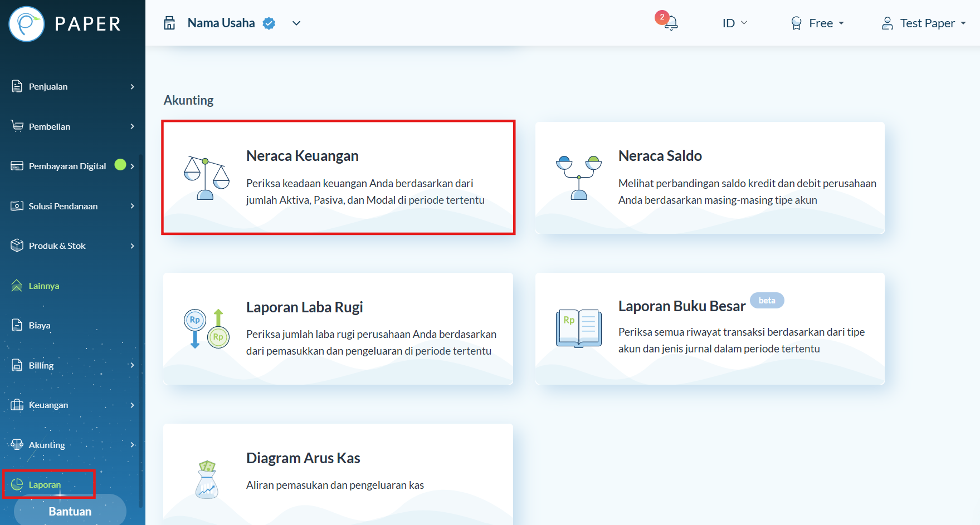The height and width of the screenshot is (525, 980).
Task: Click the Neraca Saldo scale illustration icon
Action: (579, 178)
